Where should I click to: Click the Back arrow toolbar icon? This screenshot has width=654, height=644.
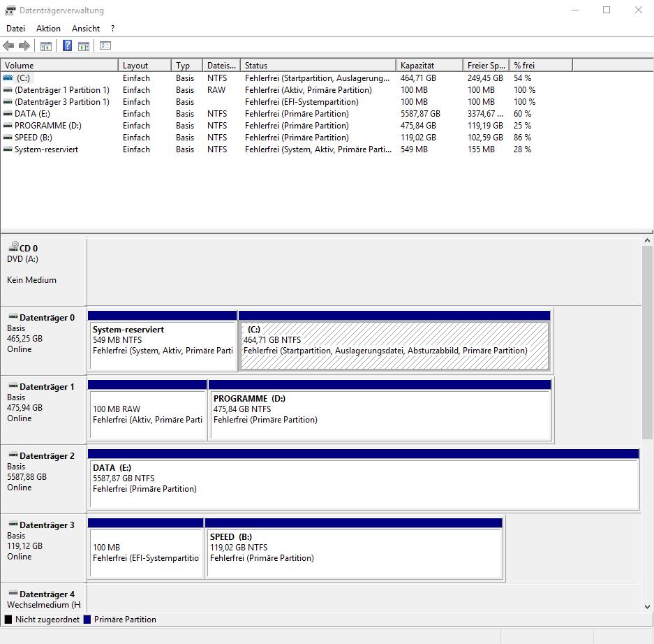click(x=8, y=45)
